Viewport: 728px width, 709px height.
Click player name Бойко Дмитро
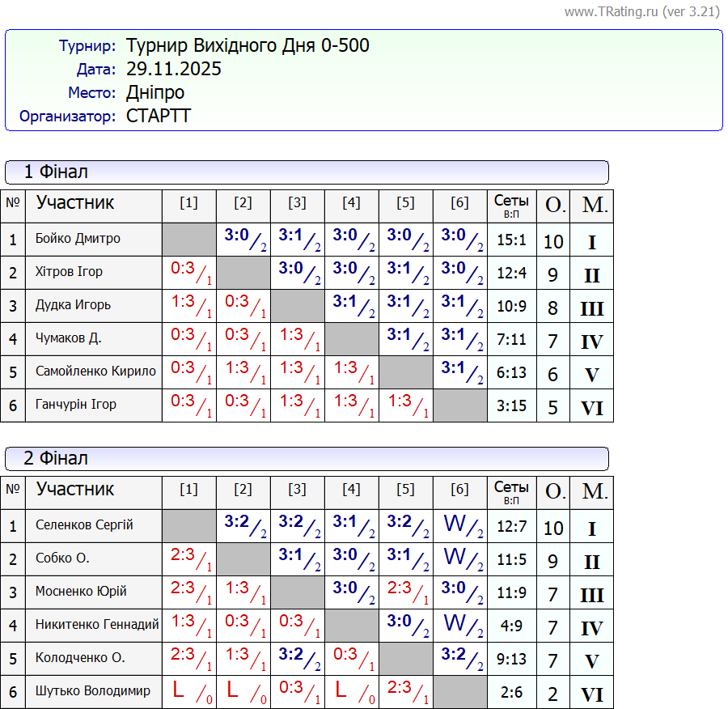click(x=78, y=239)
